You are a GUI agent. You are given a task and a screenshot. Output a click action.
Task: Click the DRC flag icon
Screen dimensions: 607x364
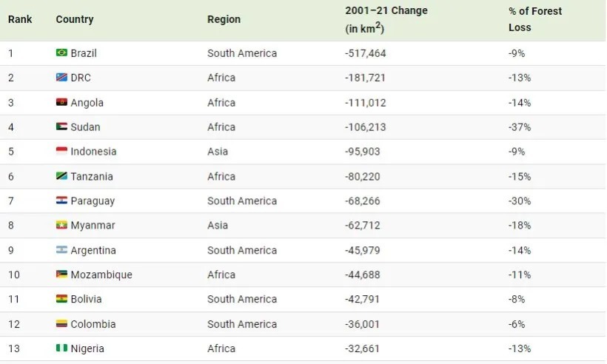[61, 78]
